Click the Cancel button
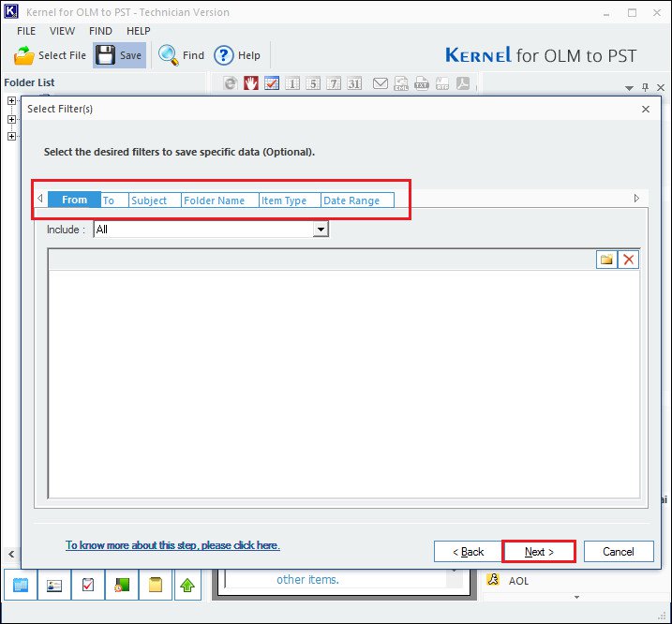The image size is (672, 624). [x=619, y=552]
